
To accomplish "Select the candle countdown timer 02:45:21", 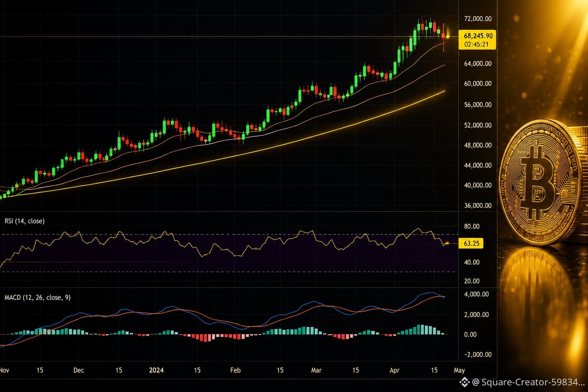I will point(476,44).
